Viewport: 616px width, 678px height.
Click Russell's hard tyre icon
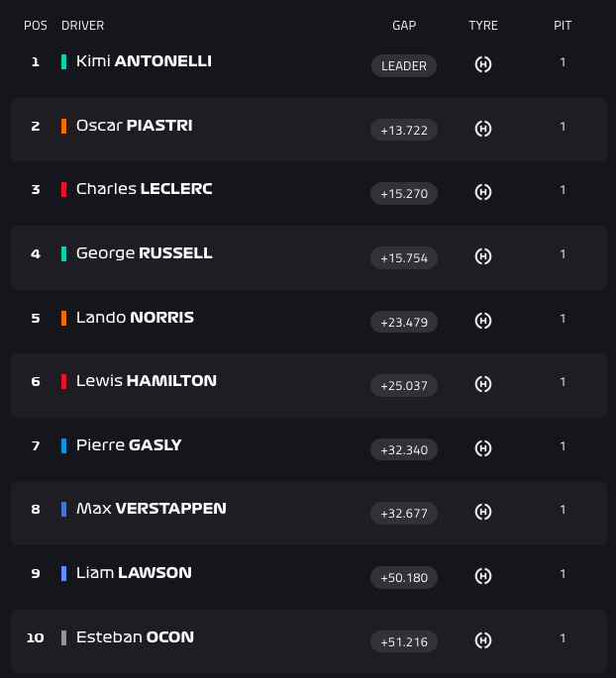[482, 256]
